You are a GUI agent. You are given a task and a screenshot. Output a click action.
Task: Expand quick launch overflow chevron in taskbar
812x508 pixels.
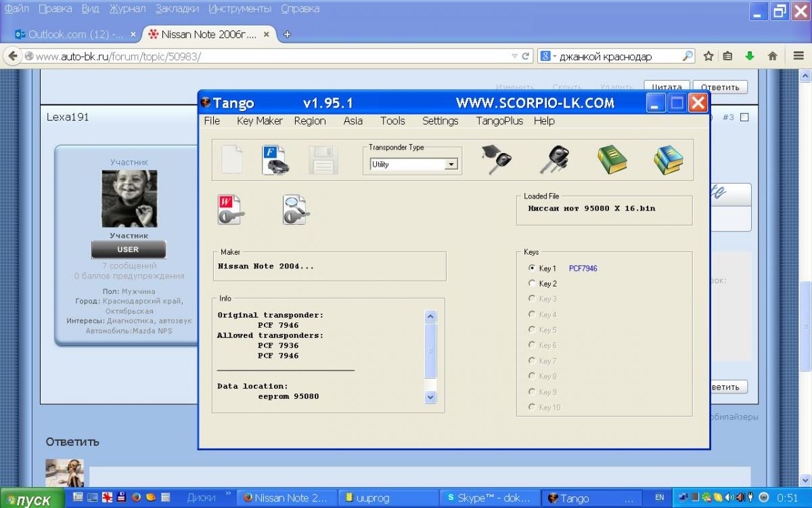[228, 494]
